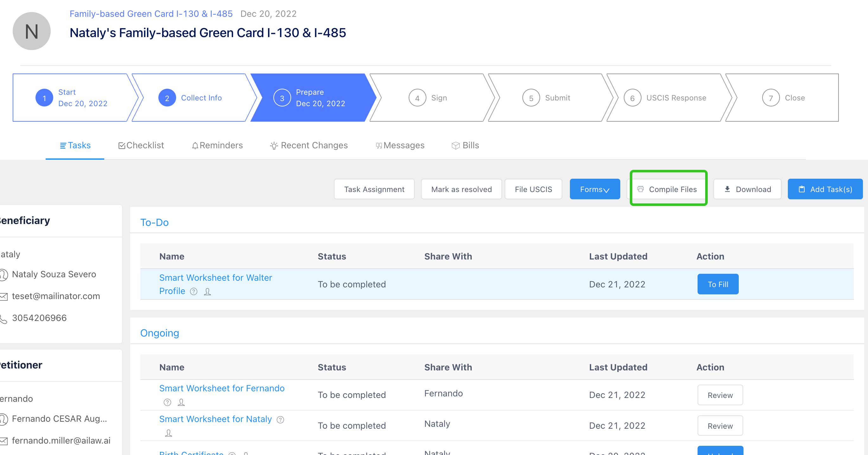Open Family-based Green Card I-130 & I-485 breadcrumb link
The height and width of the screenshot is (455, 868).
pyautogui.click(x=151, y=14)
